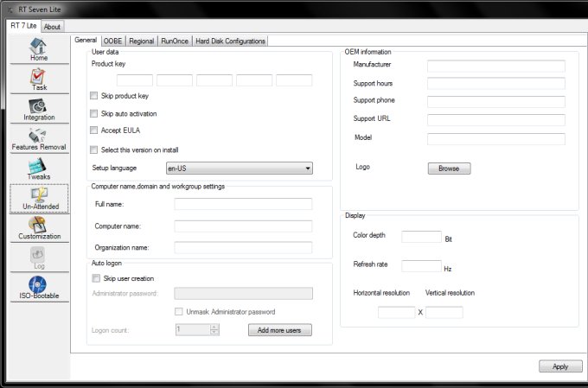Viewport: 588px width, 388px height.
Task: Toggle Skip auto activation checkbox
Action: coord(94,113)
